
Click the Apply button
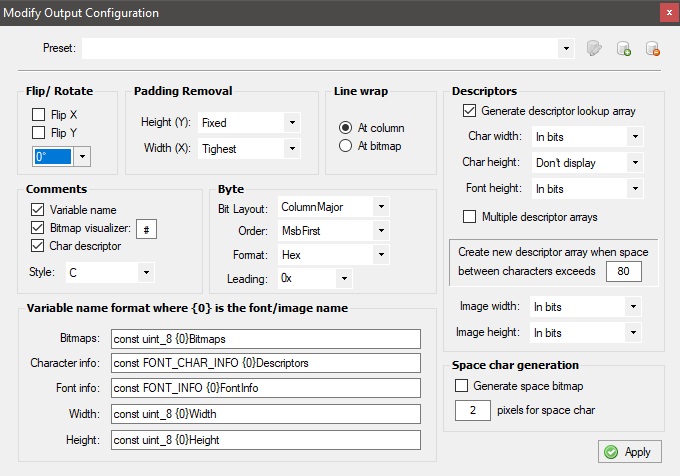pos(630,452)
